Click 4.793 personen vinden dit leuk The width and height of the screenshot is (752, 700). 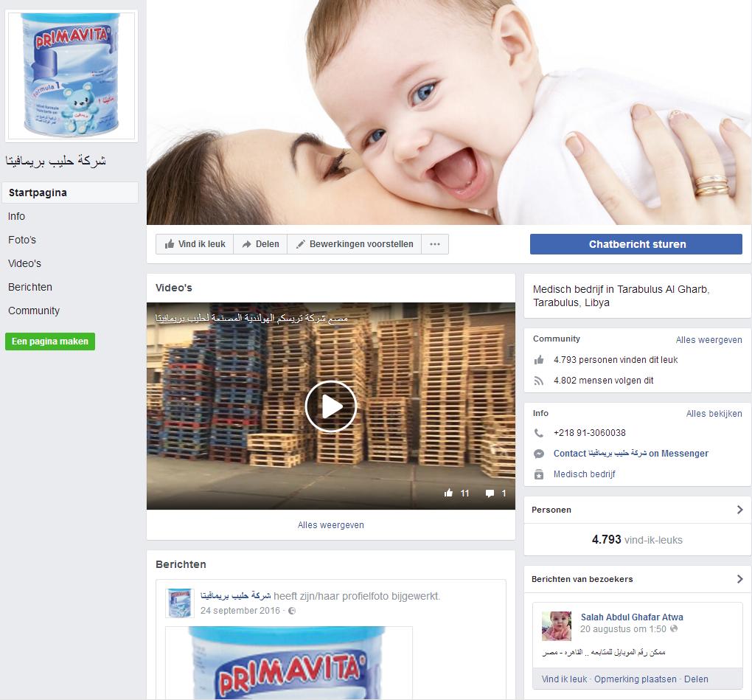[616, 360]
